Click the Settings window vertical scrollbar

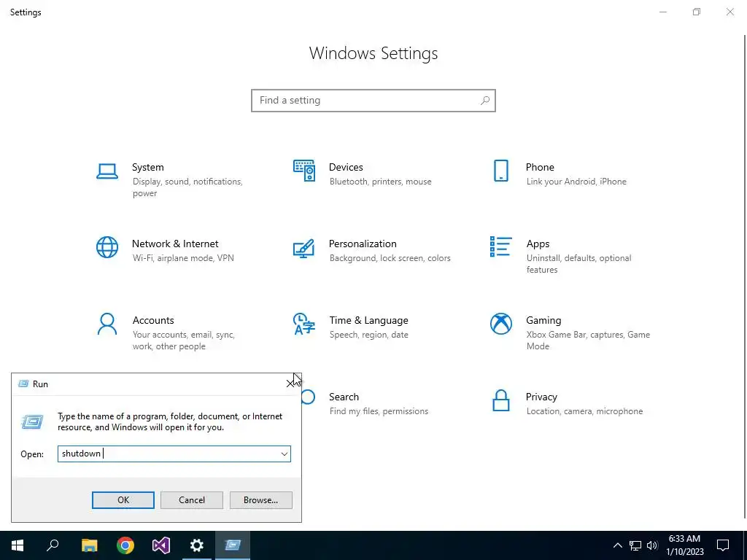coord(745,276)
